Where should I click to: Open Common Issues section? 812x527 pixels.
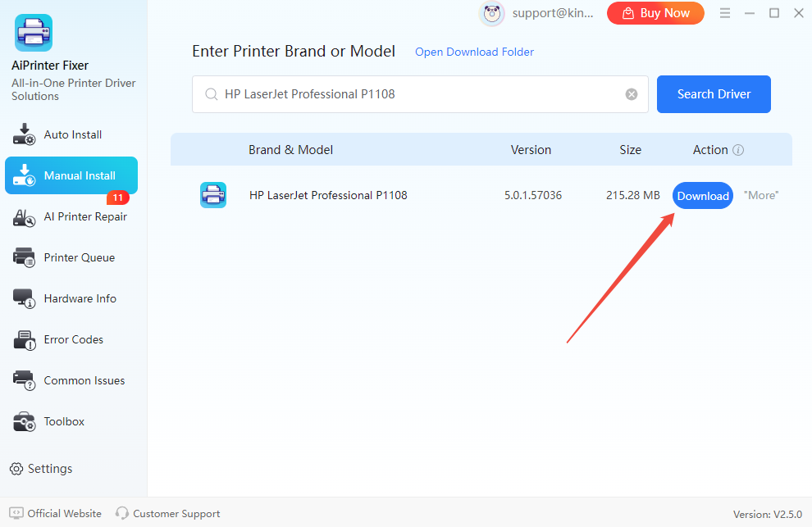[x=84, y=380]
